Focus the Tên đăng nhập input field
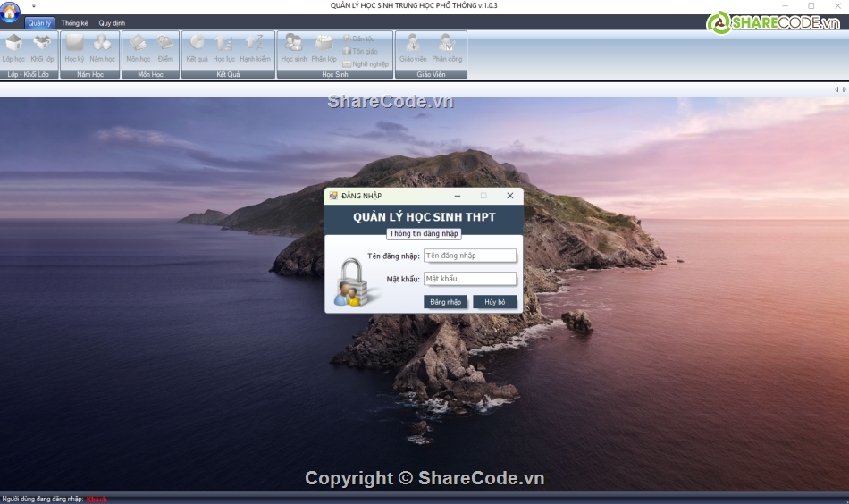This screenshot has width=849, height=504. (470, 256)
